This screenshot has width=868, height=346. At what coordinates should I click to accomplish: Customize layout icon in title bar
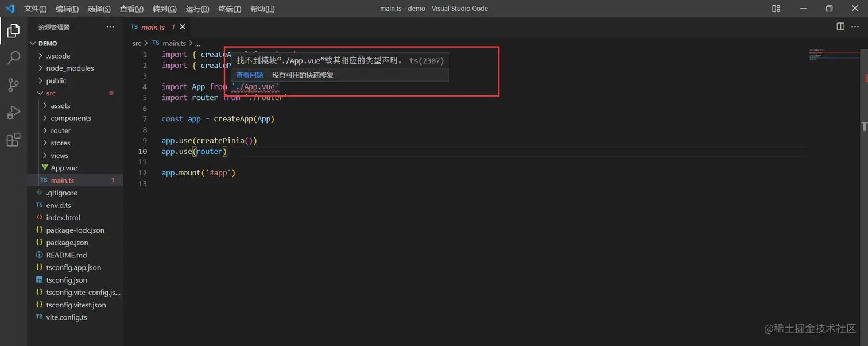776,9
